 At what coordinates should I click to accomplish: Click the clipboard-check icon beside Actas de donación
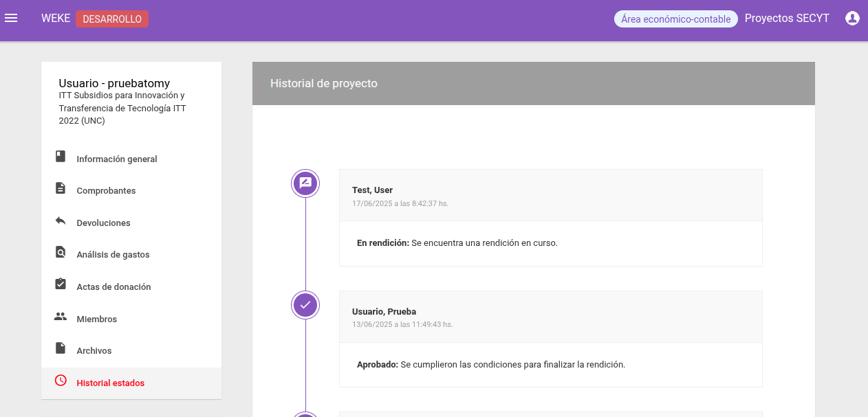pyautogui.click(x=61, y=284)
